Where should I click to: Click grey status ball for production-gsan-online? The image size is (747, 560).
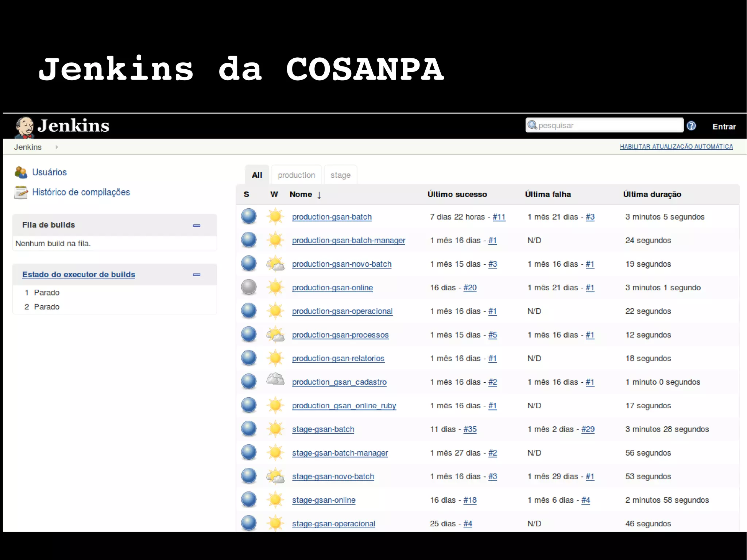click(x=249, y=287)
